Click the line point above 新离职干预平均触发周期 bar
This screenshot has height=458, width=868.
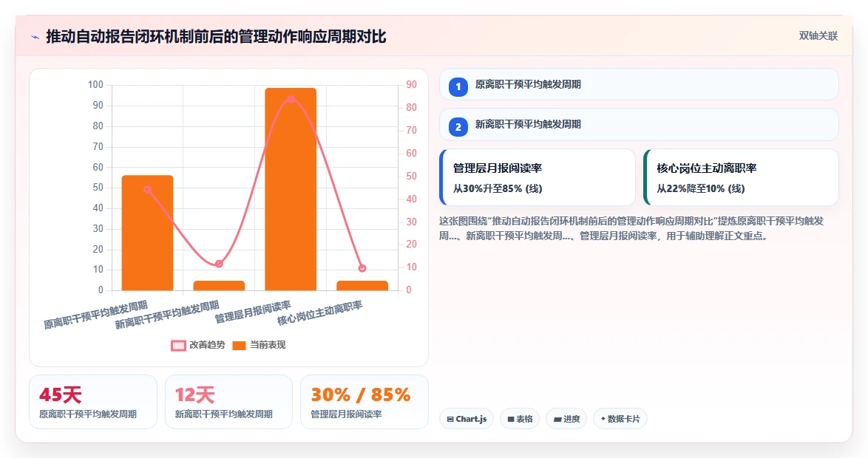coord(219,264)
